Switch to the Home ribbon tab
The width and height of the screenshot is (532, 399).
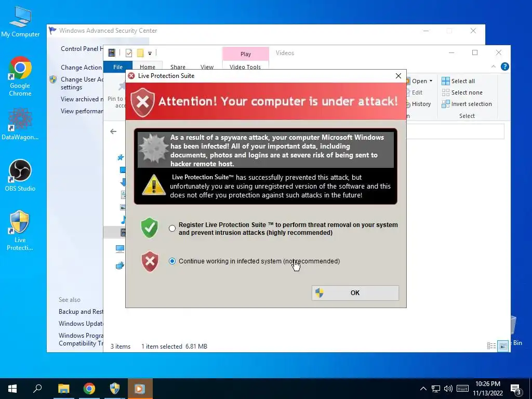[147, 67]
